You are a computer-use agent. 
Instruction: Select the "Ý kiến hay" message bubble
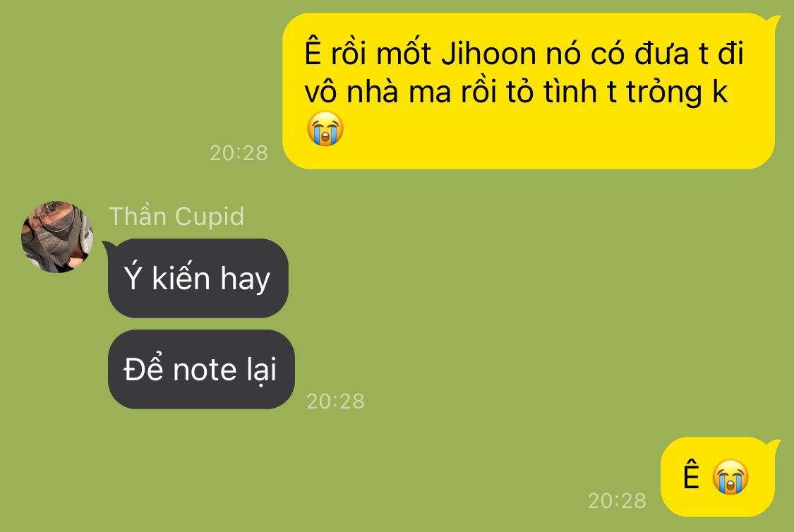(198, 279)
